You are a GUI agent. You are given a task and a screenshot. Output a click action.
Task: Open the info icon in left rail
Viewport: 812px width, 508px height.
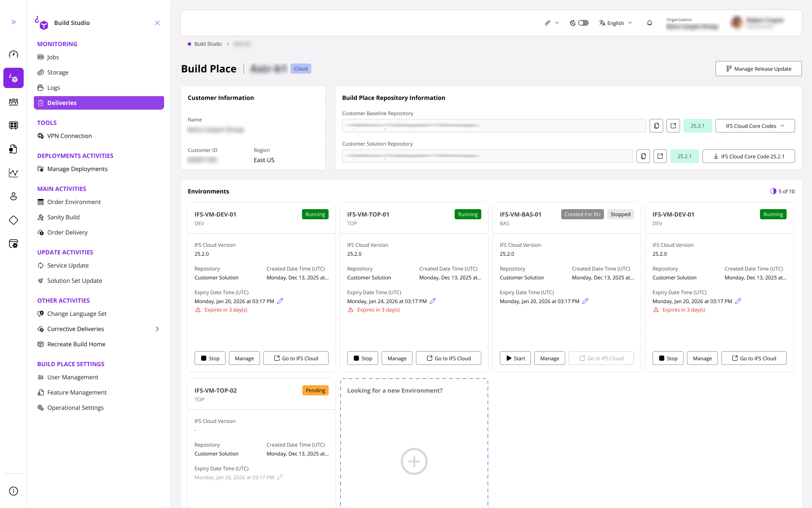(x=14, y=491)
